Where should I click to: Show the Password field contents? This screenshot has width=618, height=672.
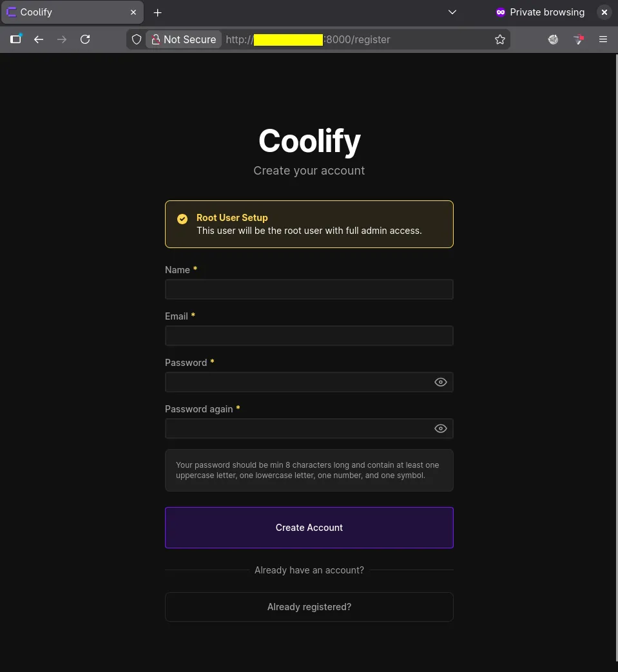click(x=440, y=381)
